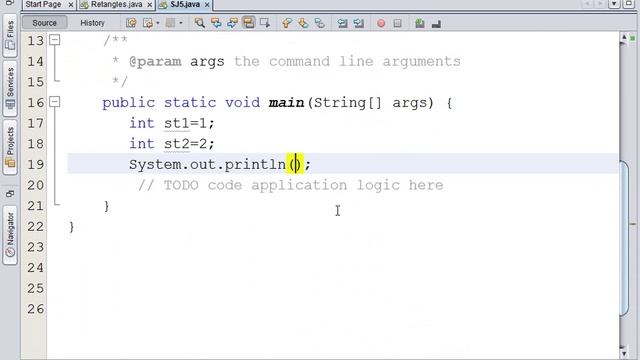
Task: Click vertical scrollbar up arrow
Action: [624, 38]
